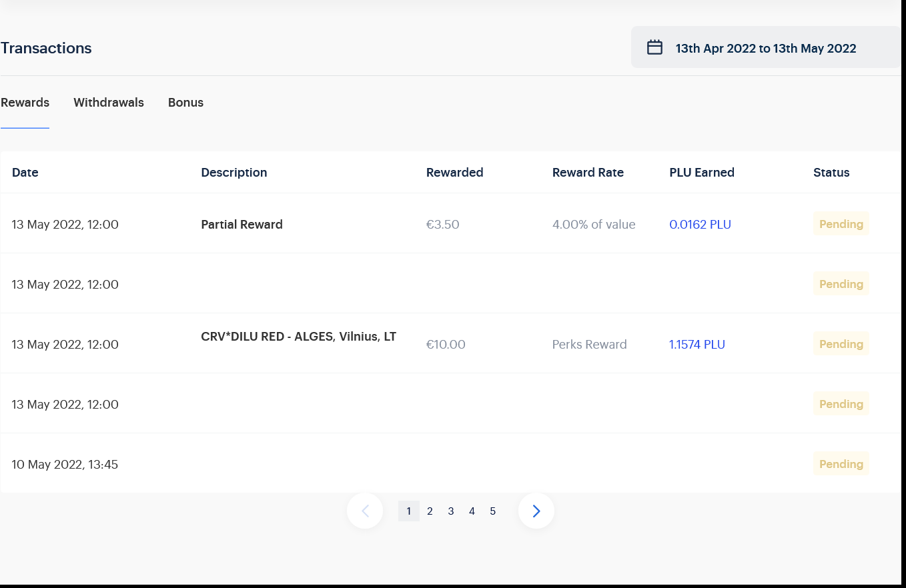Open page 5 of results
This screenshot has width=906, height=588.
[x=493, y=511]
